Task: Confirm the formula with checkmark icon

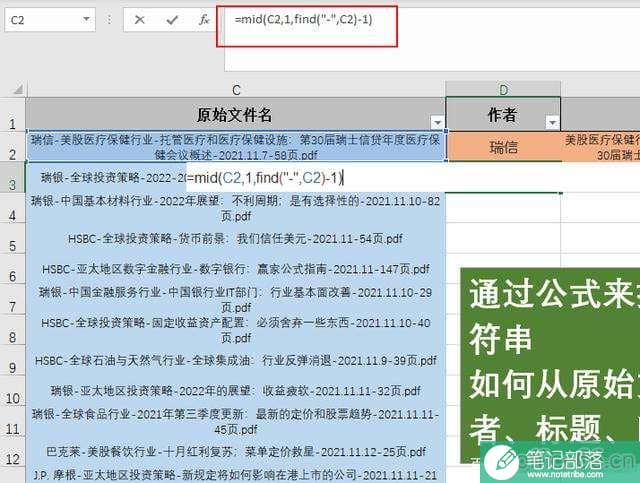Action: pyautogui.click(x=172, y=19)
